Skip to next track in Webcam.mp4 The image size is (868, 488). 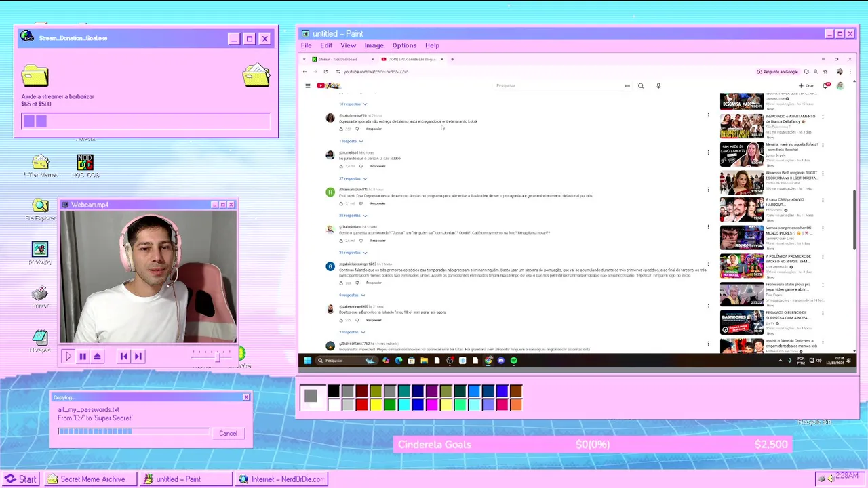[138, 356]
